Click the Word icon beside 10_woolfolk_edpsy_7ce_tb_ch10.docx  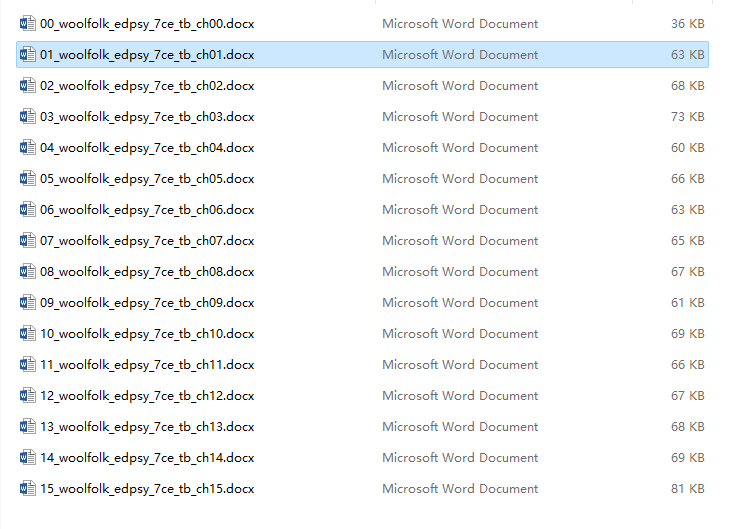pos(27,333)
